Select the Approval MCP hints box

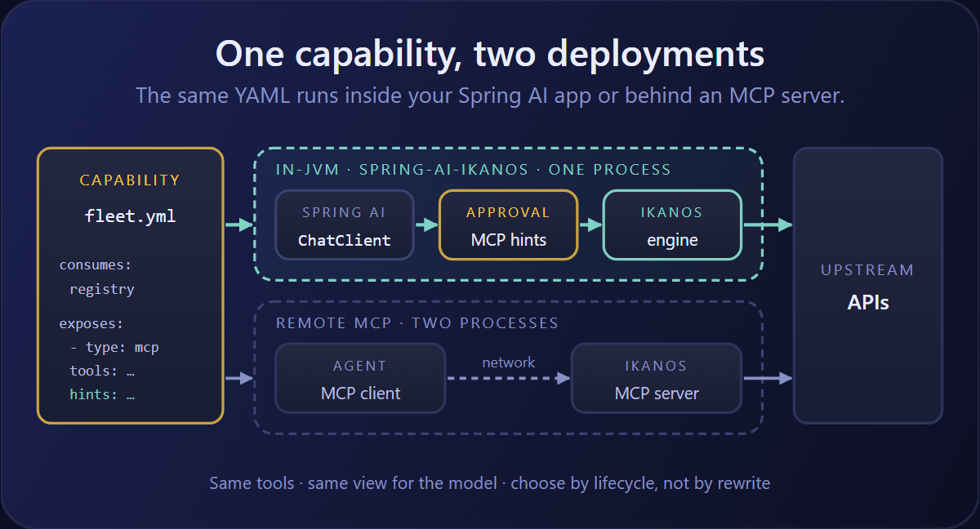[509, 225]
